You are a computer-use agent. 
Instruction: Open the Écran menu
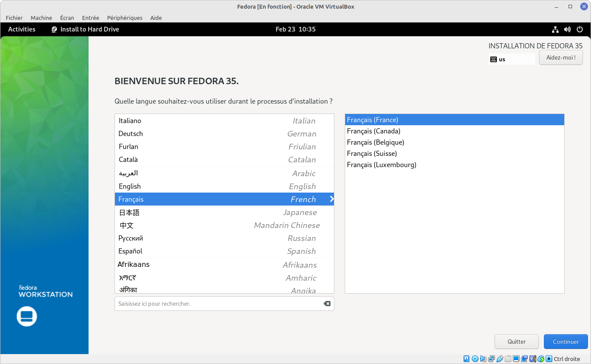point(67,18)
